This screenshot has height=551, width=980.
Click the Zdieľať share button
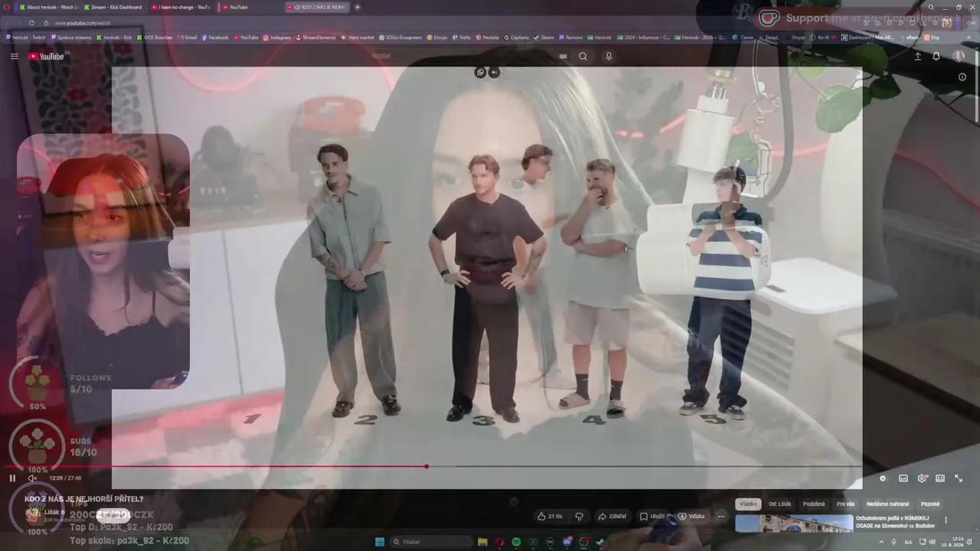pyautogui.click(x=612, y=517)
